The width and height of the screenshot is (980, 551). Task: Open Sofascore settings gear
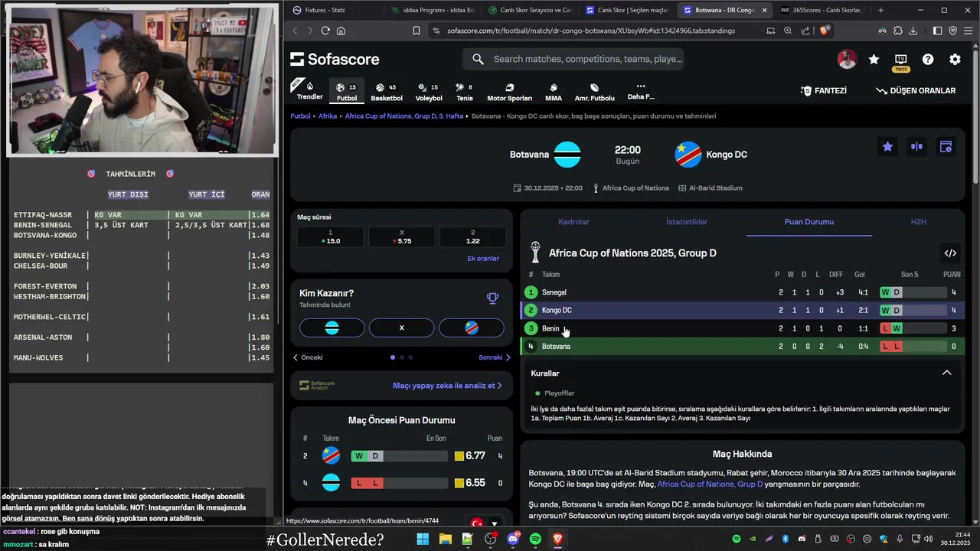[955, 59]
